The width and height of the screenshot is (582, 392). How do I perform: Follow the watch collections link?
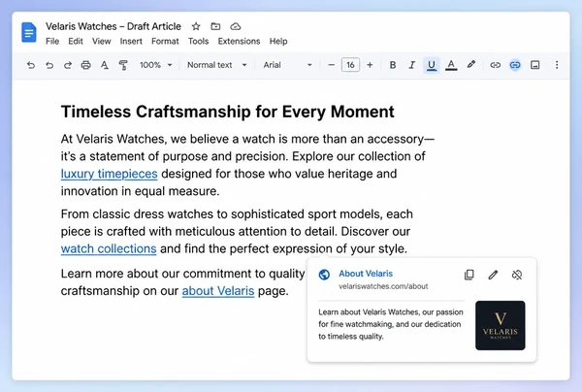click(109, 248)
